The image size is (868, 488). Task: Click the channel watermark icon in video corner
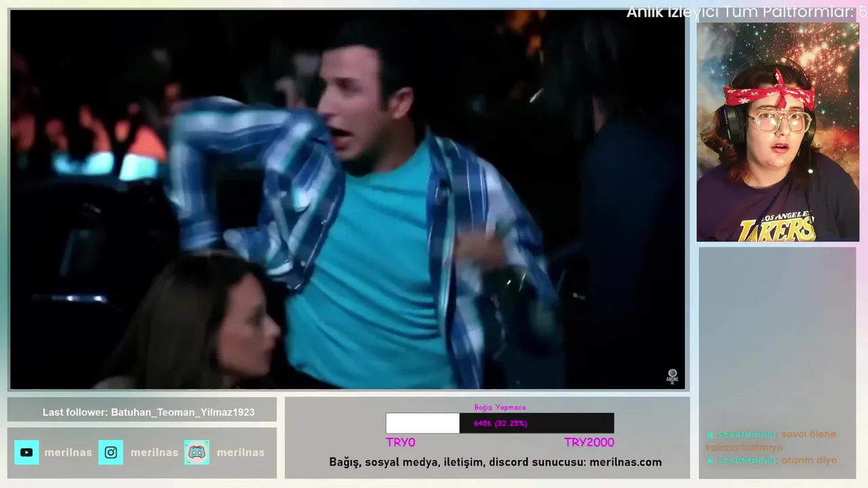point(672,376)
